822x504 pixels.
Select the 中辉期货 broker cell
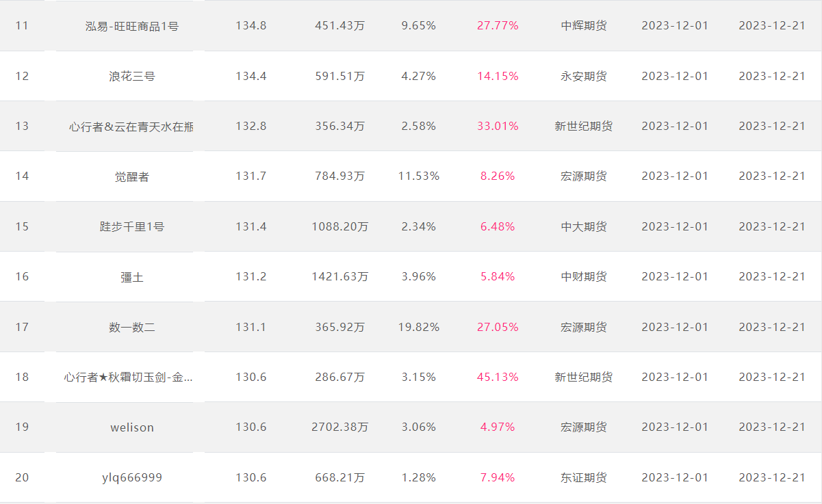584,26
